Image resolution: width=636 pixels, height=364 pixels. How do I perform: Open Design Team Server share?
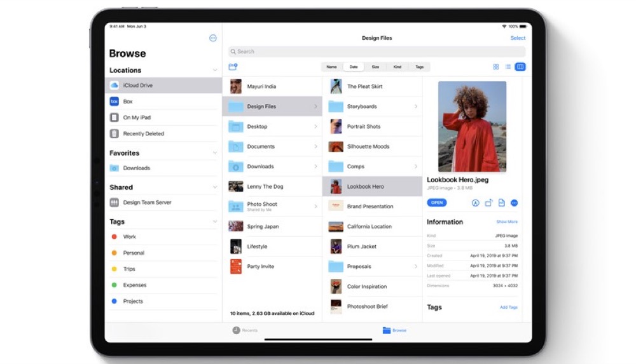(x=163, y=202)
